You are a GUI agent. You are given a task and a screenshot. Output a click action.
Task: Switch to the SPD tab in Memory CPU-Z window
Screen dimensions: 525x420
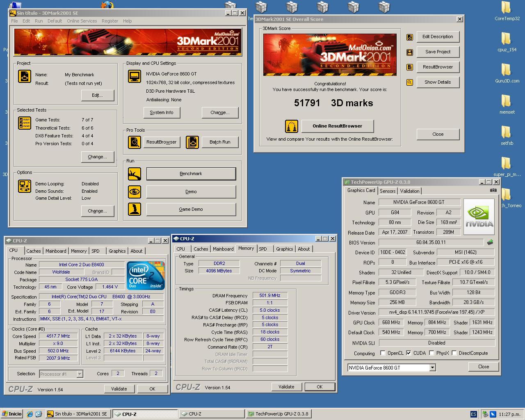coord(263,249)
